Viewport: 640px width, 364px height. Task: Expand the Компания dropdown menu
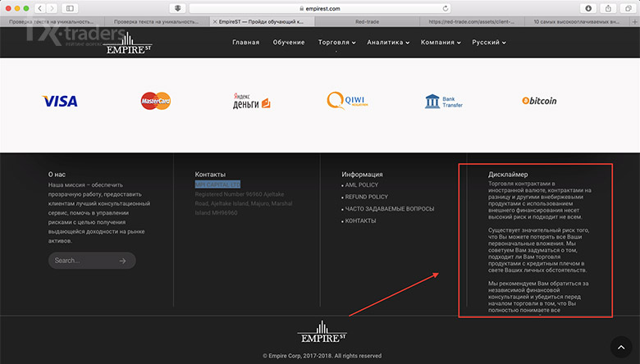pos(441,42)
